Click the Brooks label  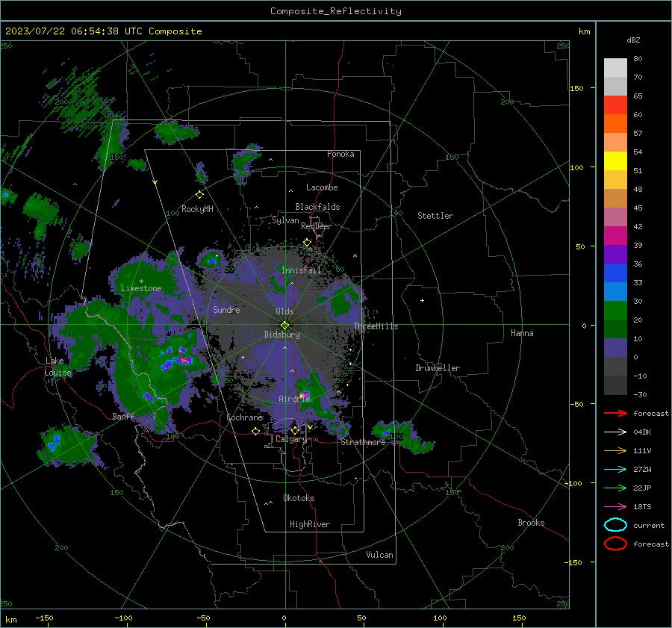[531, 523]
